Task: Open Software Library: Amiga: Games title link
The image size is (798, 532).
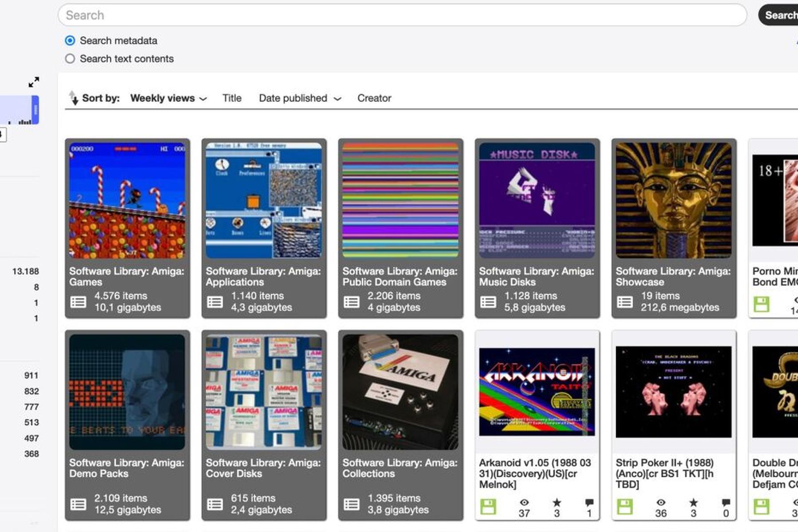Action: 127,277
